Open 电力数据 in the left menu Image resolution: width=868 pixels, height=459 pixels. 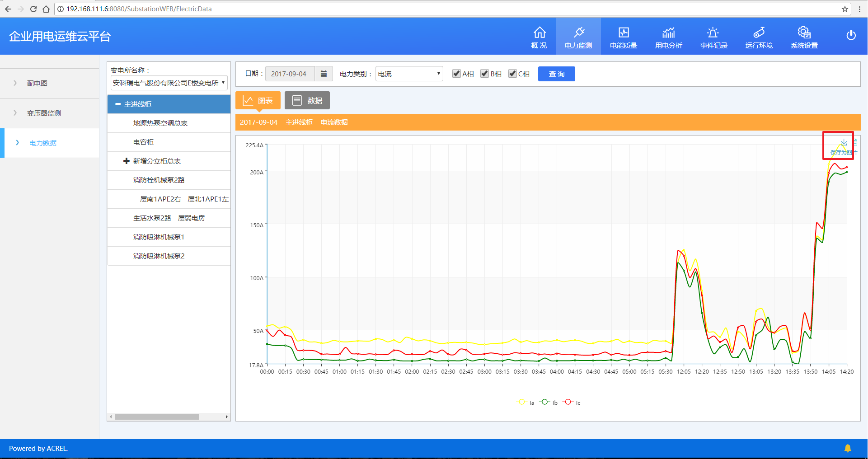(50, 143)
